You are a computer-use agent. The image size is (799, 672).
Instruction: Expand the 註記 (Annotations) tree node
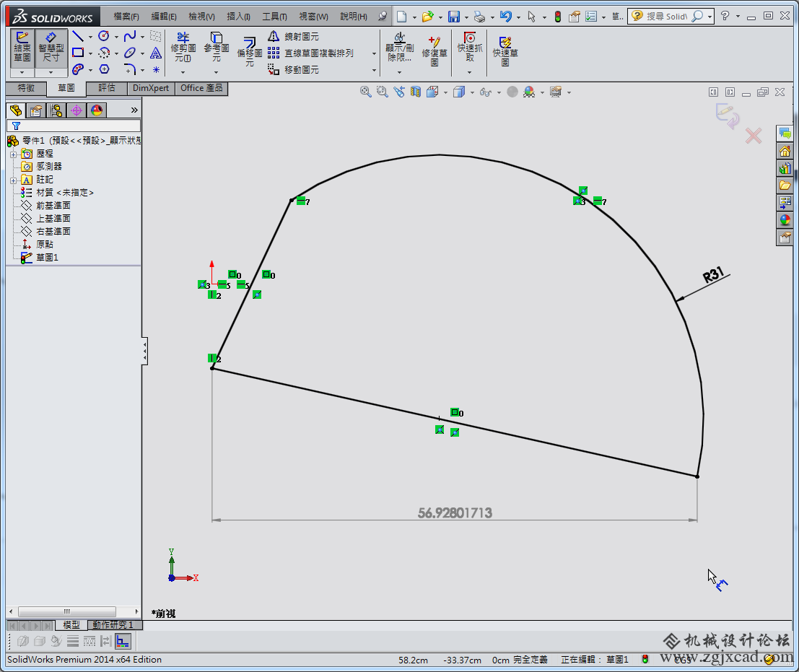coord(13,180)
